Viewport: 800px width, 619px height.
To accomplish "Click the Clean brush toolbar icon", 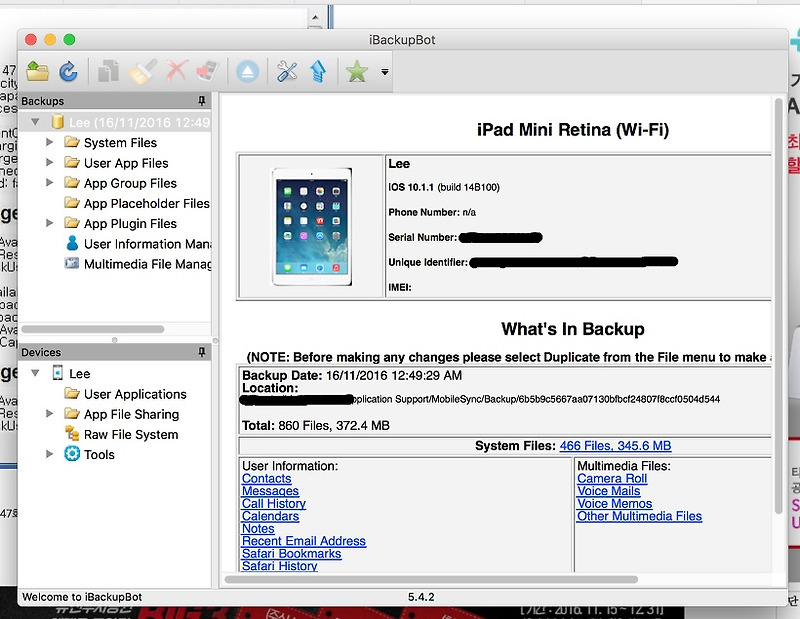I will [x=142, y=71].
